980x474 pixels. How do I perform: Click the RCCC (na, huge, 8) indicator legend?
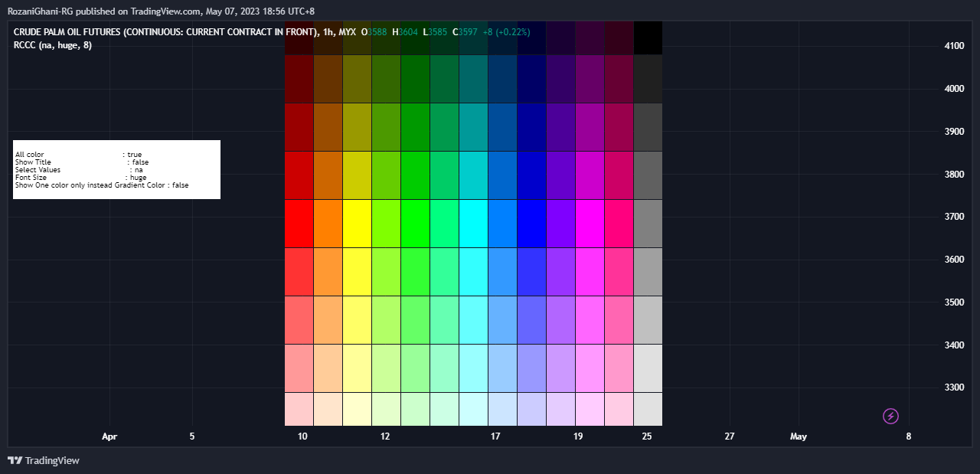click(x=53, y=45)
